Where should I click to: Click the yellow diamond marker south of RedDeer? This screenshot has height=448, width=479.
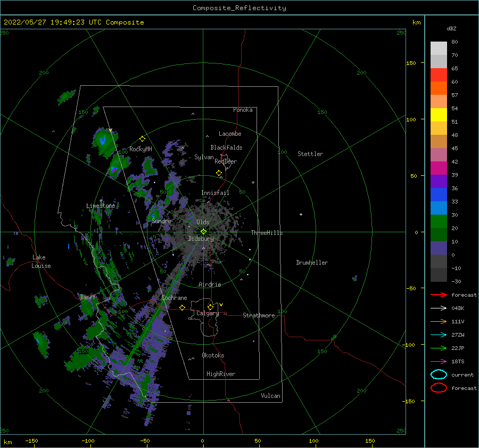click(x=219, y=173)
